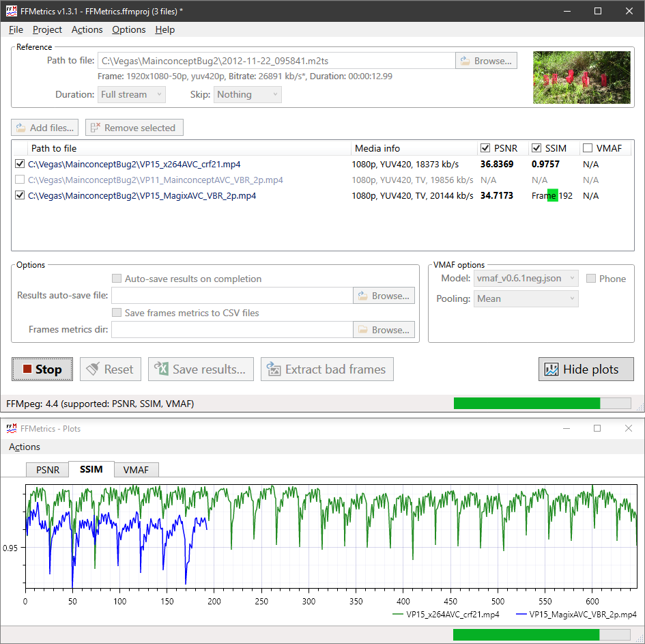The height and width of the screenshot is (644, 645).
Task: Click the red Stop button
Action: click(x=42, y=369)
